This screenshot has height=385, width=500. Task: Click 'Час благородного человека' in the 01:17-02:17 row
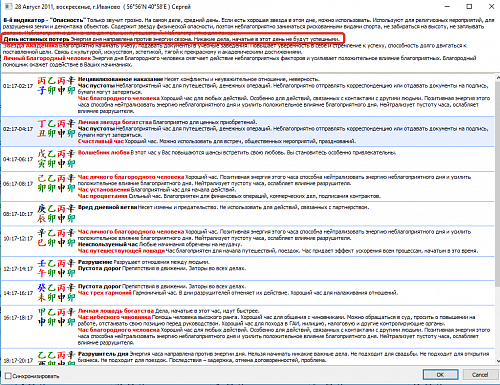(x=119, y=98)
